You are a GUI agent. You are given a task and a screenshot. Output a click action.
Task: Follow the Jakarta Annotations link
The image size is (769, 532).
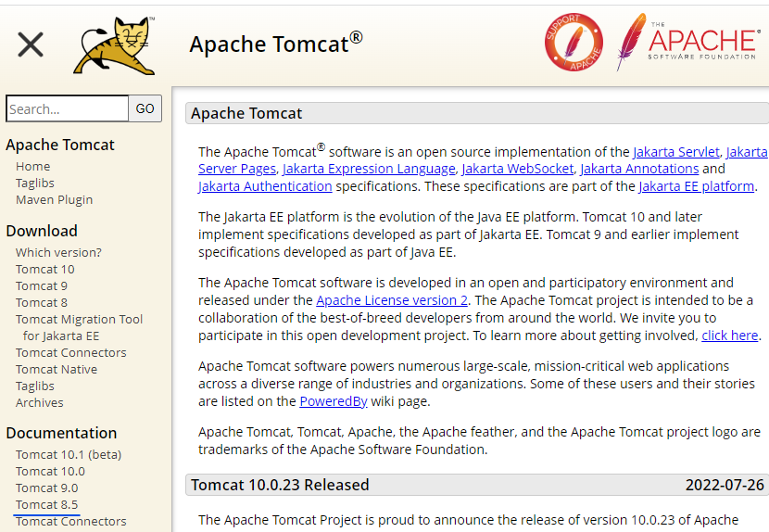(639, 169)
